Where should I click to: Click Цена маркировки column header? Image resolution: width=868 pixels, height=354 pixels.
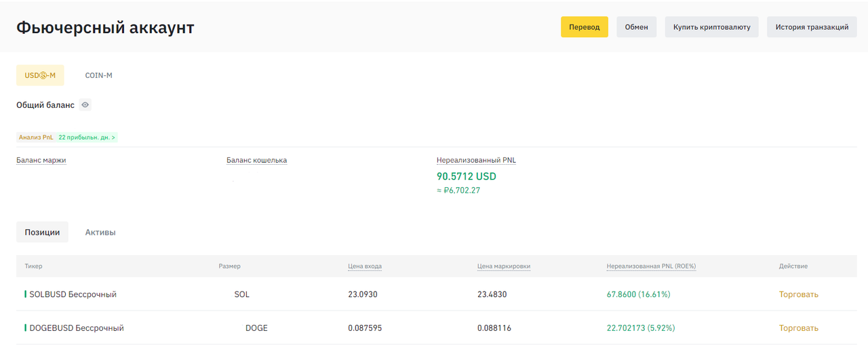point(504,267)
